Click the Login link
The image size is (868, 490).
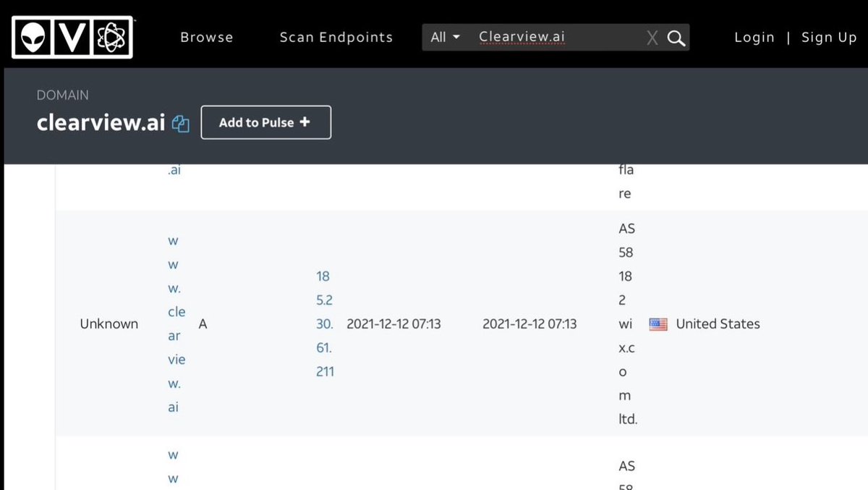(x=754, y=38)
